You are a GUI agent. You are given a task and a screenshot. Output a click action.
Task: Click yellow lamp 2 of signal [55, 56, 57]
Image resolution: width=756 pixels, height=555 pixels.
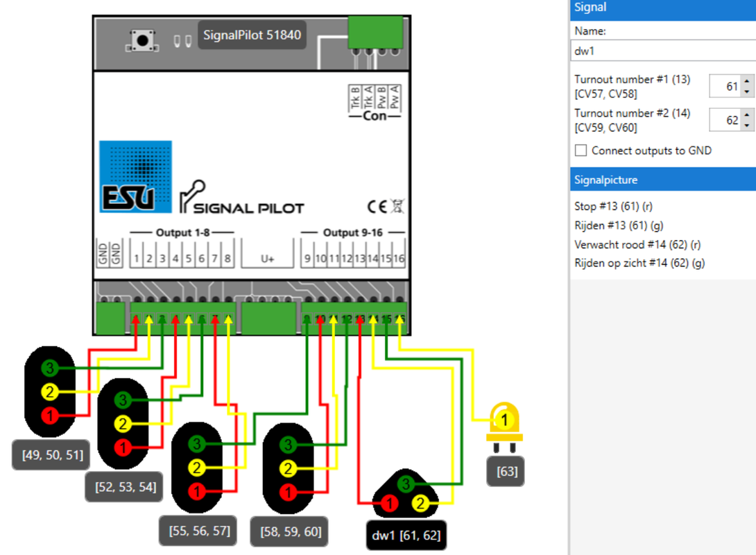point(197,468)
